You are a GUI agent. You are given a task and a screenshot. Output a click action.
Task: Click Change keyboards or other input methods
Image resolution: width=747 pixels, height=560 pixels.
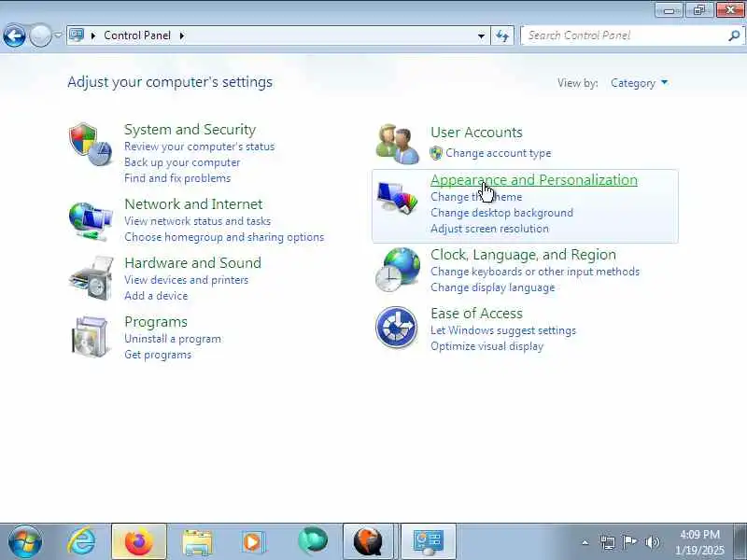click(x=534, y=272)
